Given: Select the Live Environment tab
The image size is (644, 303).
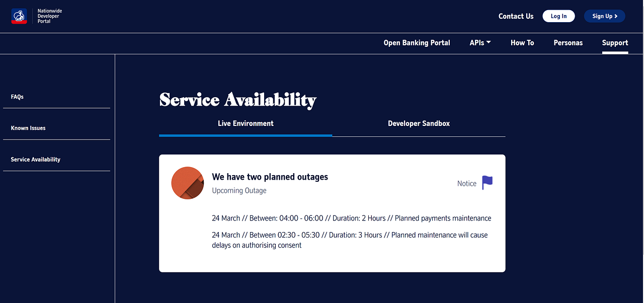Looking at the screenshot, I should click(246, 123).
